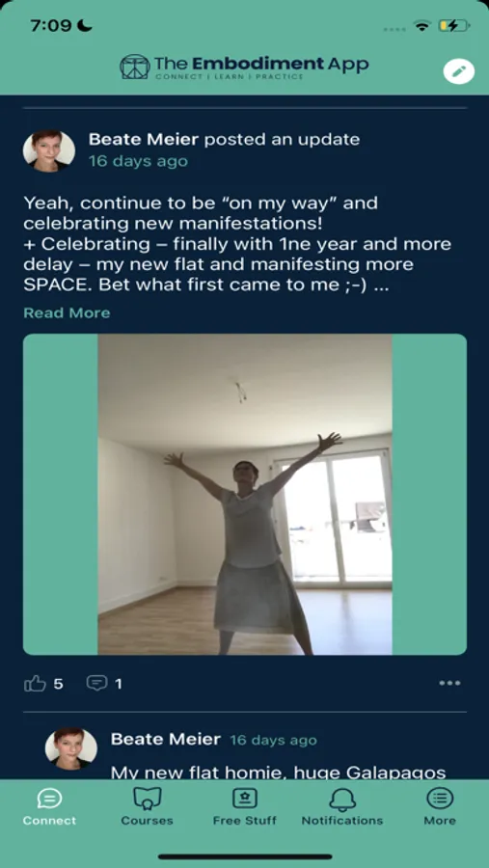The height and width of the screenshot is (868, 489).
Task: Tap the comment count number 1
Action: (118, 684)
